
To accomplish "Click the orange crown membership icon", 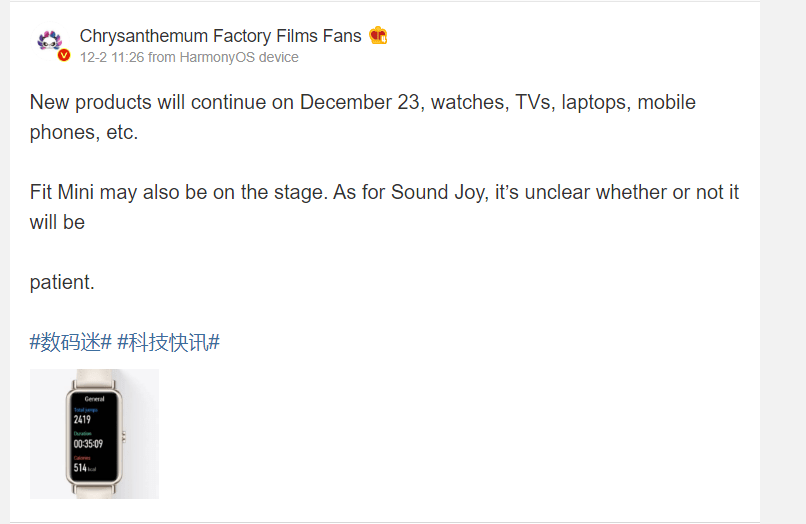I will (378, 35).
